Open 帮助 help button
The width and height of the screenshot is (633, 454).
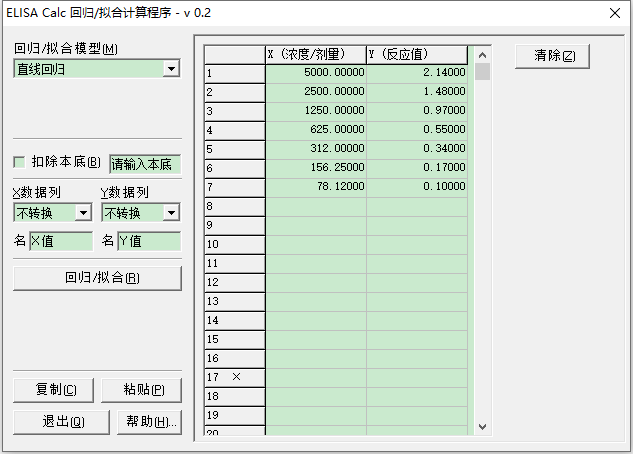coord(149,422)
